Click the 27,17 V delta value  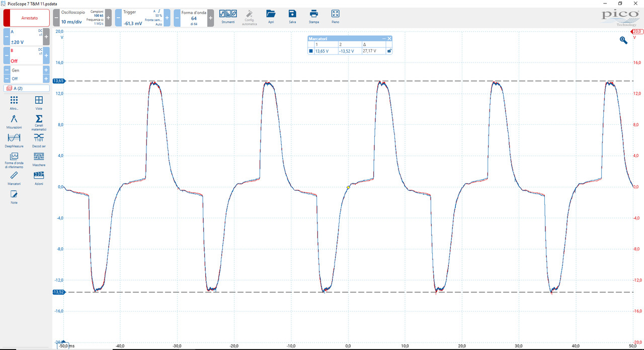[x=369, y=51]
